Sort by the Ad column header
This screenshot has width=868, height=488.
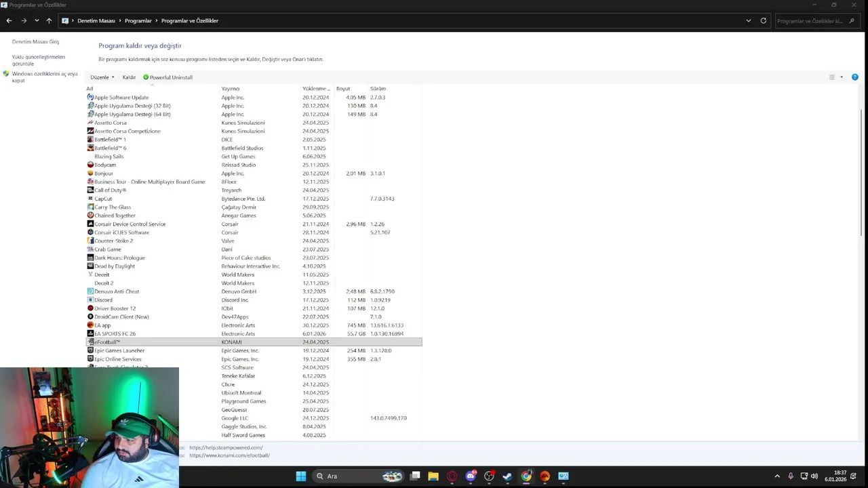tap(153, 89)
